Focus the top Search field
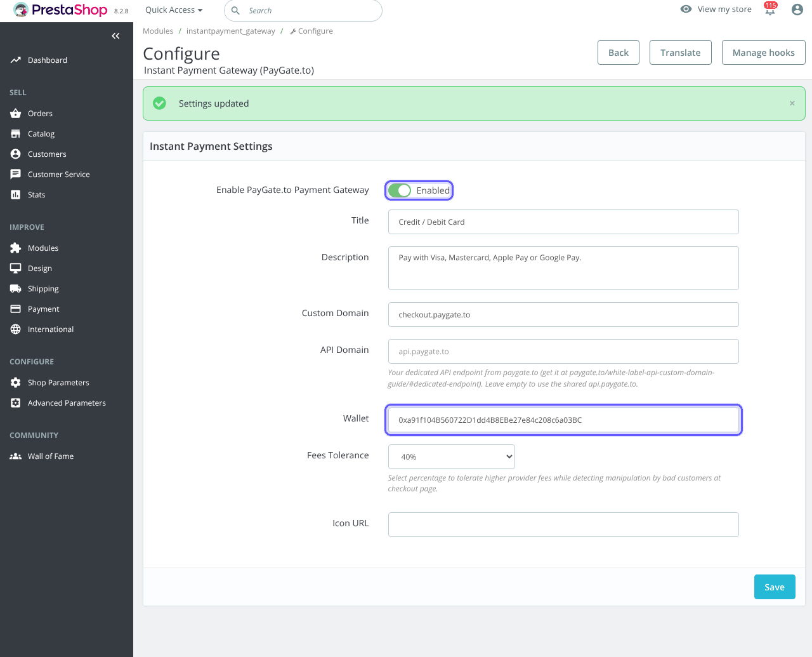This screenshot has height=657, width=812. [x=303, y=11]
